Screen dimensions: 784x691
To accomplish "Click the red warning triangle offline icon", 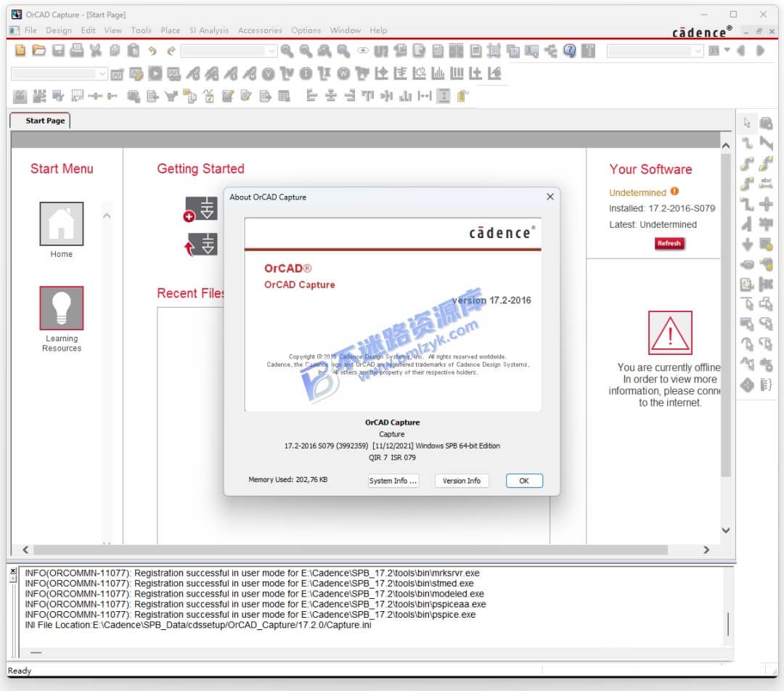I will 670,332.
